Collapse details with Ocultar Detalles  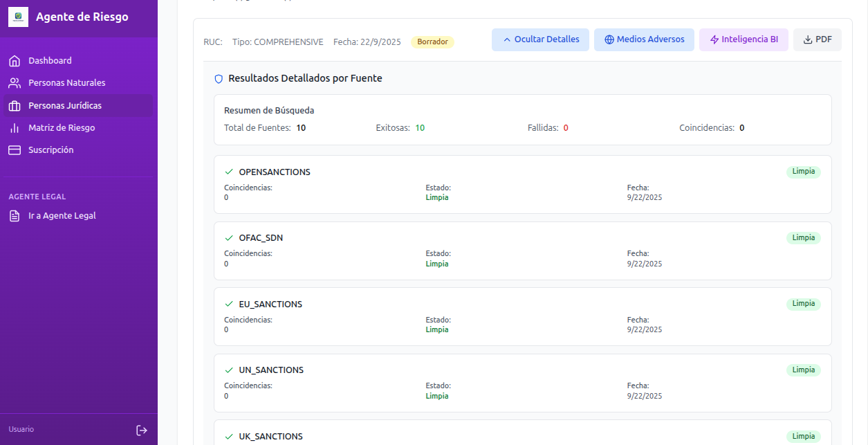540,39
